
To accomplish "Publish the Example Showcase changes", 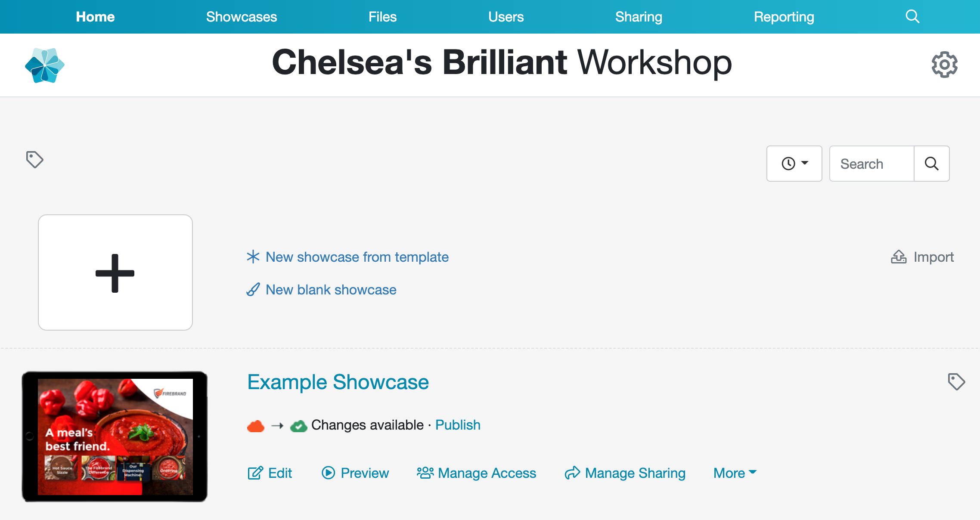I will 458,425.
